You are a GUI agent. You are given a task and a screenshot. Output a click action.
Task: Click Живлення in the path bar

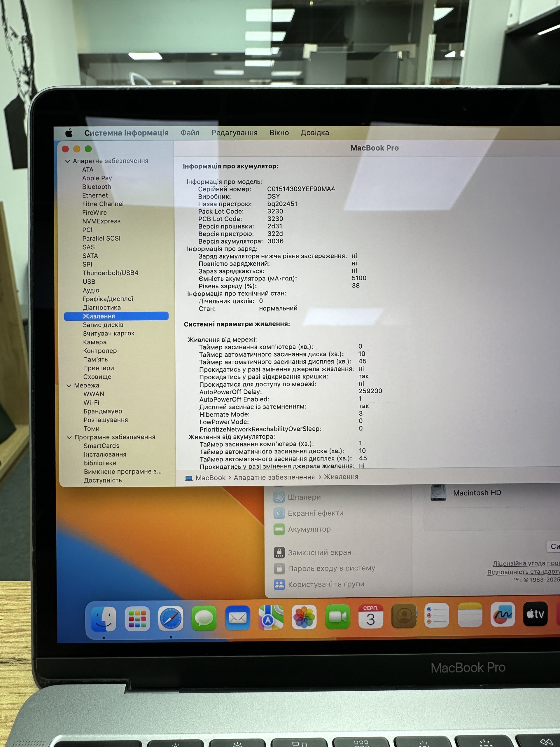[341, 477]
